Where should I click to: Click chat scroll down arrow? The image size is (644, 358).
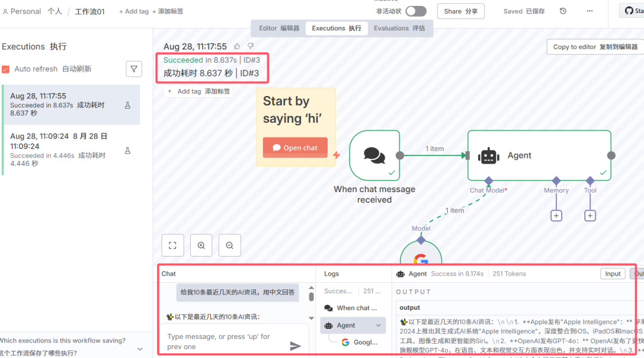tap(311, 319)
